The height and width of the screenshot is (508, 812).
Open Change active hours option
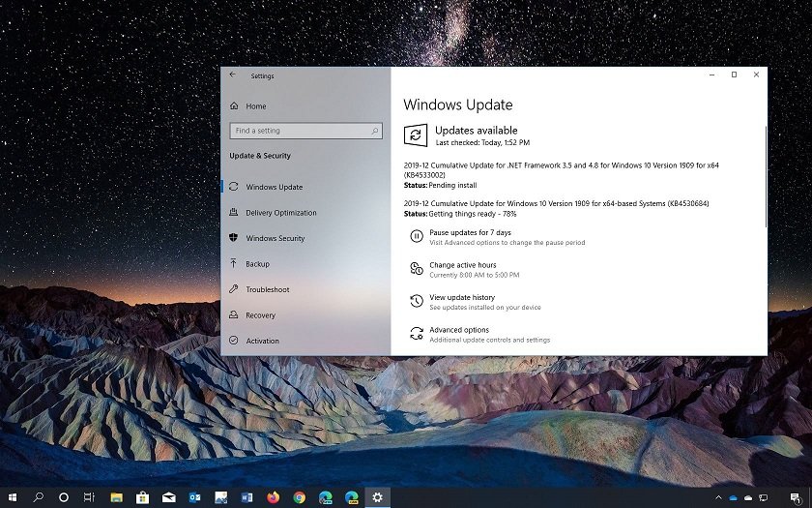tap(463, 265)
